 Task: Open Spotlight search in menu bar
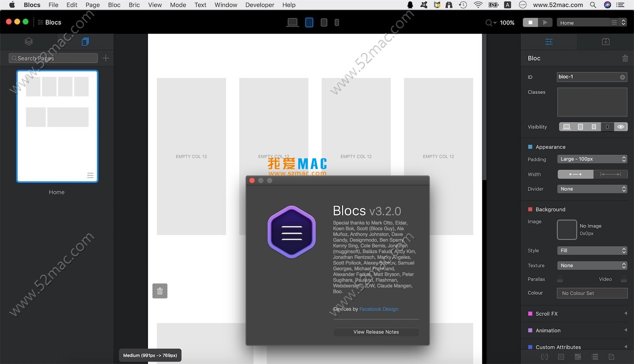click(593, 5)
